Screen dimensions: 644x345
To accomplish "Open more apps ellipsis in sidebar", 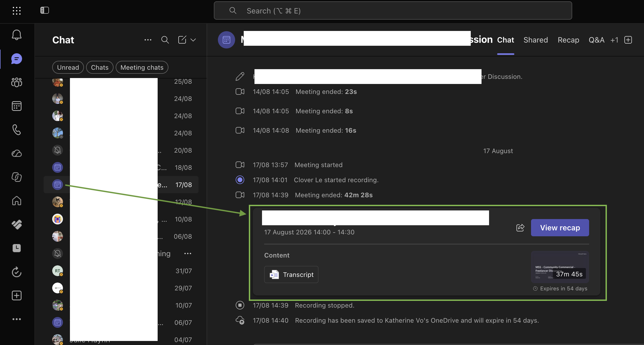I will (x=17, y=319).
